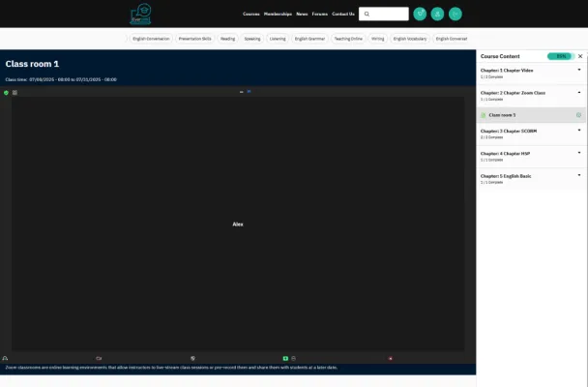
Task: Open the Forums menu item
Action: pos(319,14)
